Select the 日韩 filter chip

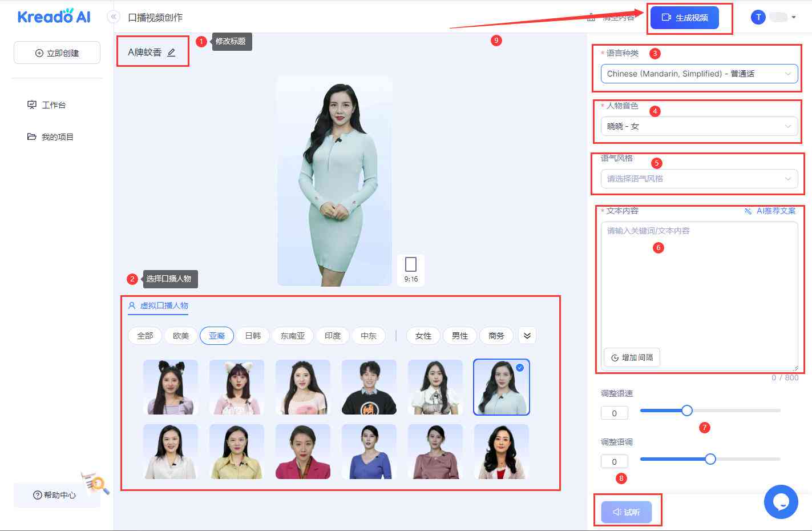point(253,336)
